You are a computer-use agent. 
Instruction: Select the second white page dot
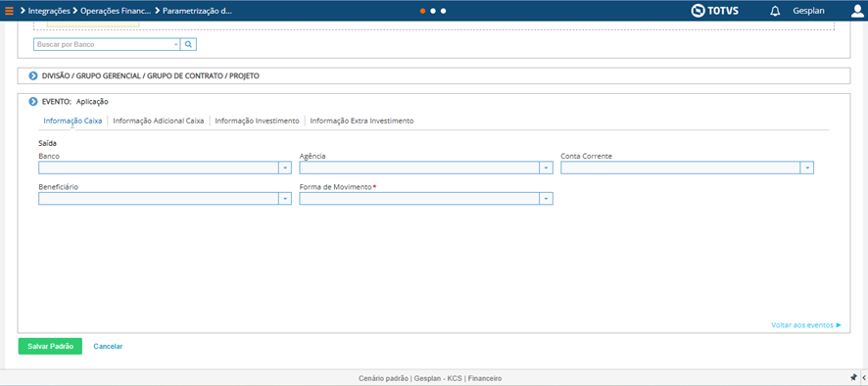tap(433, 11)
